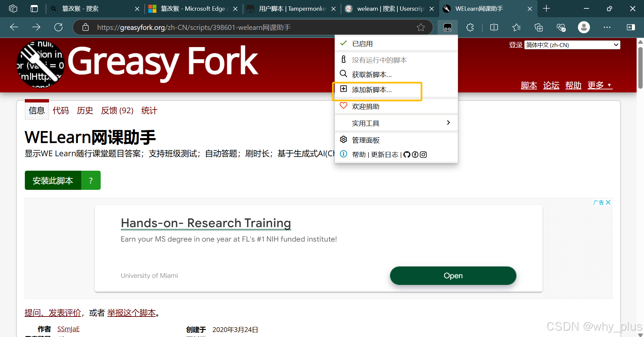
Task: Choose 获取新脚本... from the menu
Action: [396, 74]
